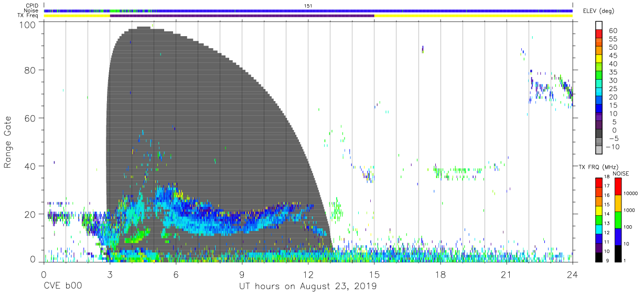Click the 60 label on ELEV colorbar
Image resolution: width=644 pixels, height=297 pixels.
[612, 30]
